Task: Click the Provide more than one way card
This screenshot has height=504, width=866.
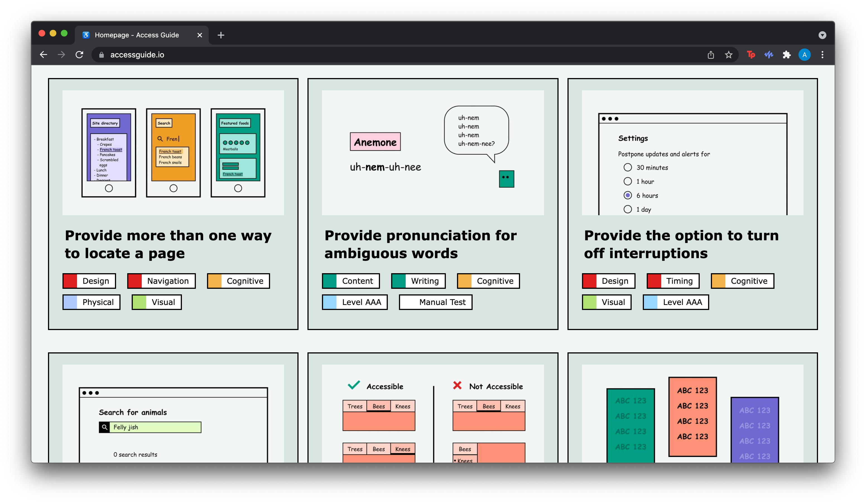Action: click(x=174, y=204)
